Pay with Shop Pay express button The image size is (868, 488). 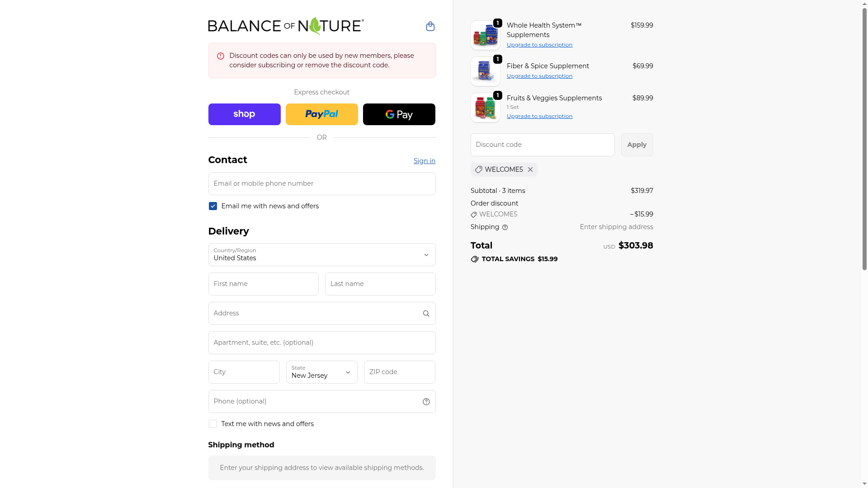coord(244,114)
